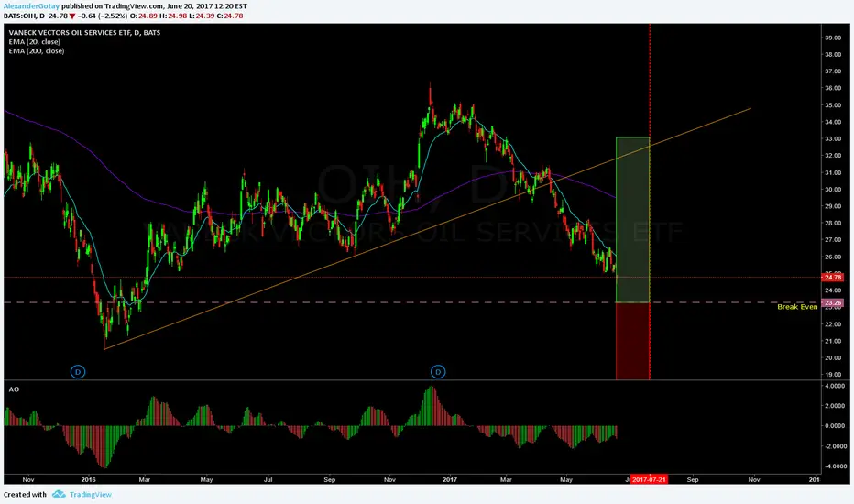Open the AlexanderGotay author link
Image resolution: width=854 pixels, height=504 pixels.
31,6
